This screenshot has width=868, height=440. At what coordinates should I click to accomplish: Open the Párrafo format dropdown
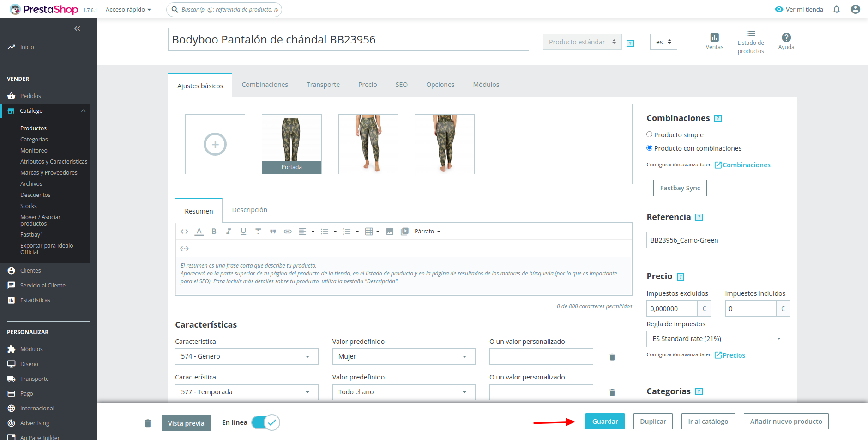pos(428,232)
